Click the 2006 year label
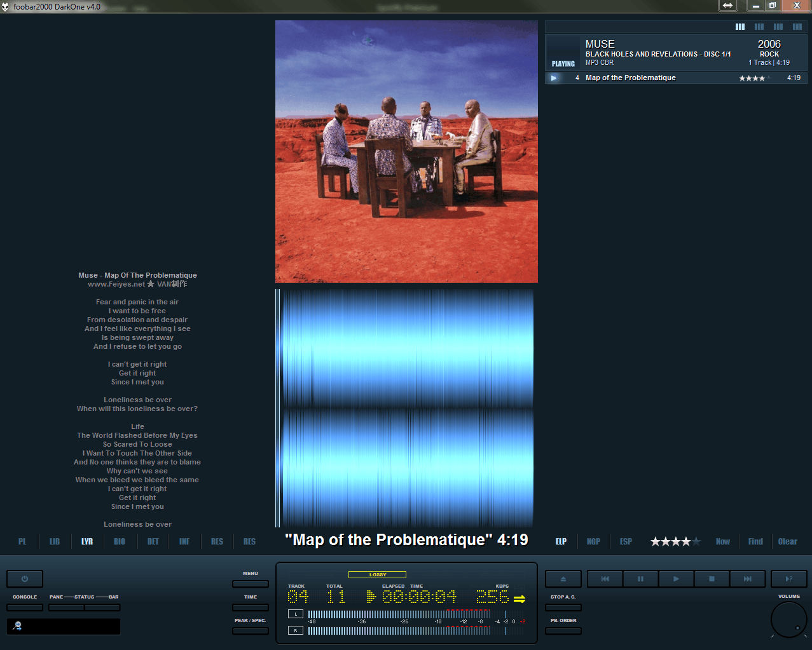This screenshot has height=650, width=812. 769,44
